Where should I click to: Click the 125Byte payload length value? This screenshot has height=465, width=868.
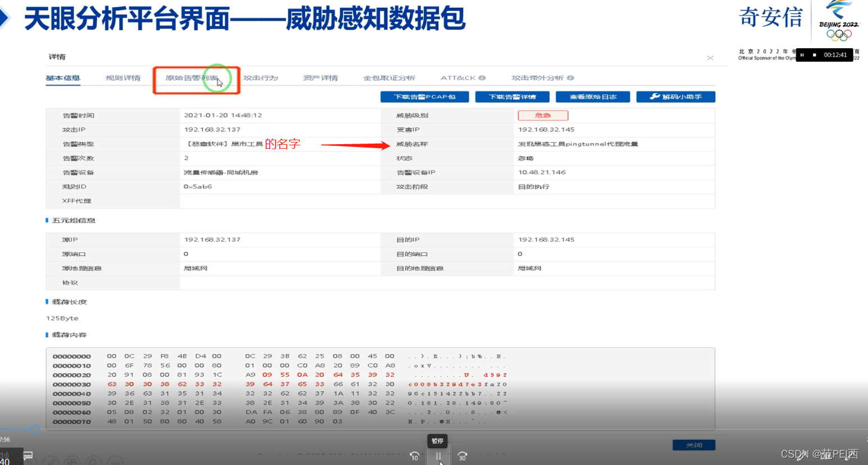click(62, 318)
